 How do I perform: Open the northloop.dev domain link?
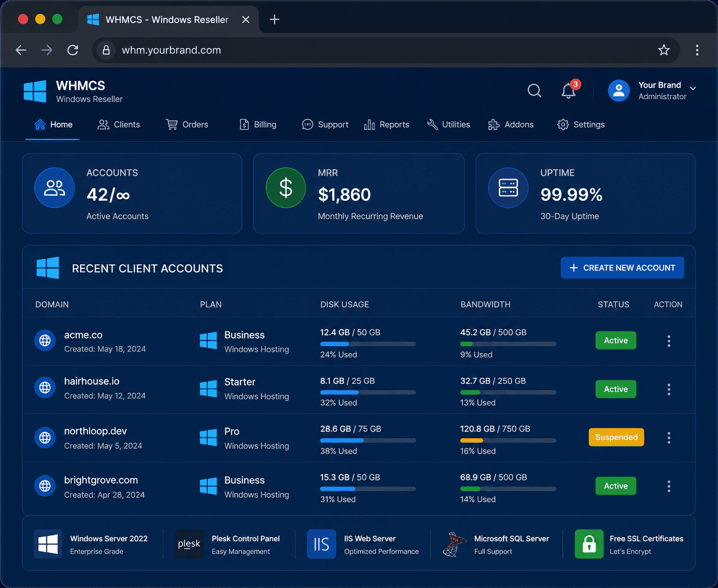pyautogui.click(x=95, y=431)
